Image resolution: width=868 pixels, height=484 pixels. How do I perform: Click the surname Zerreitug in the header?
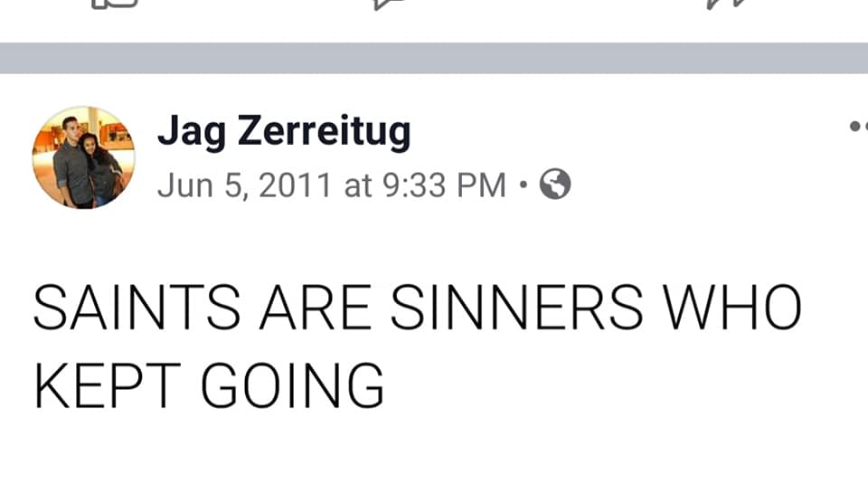pos(324,133)
